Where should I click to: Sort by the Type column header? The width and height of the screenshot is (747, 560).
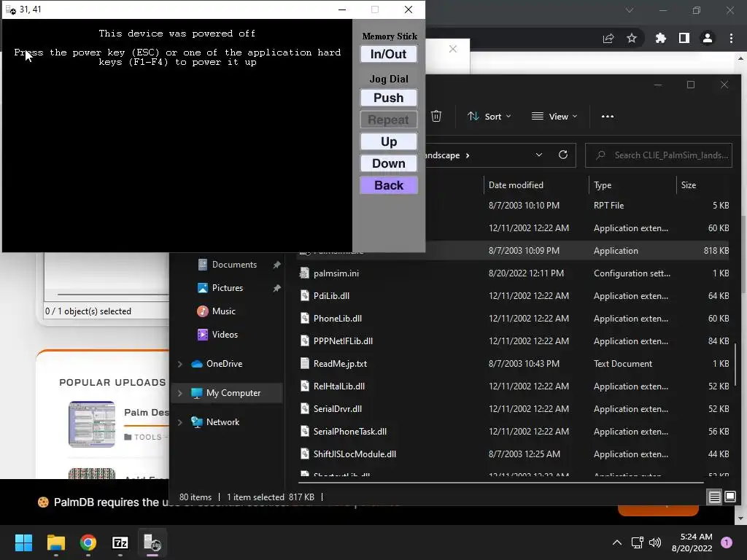(x=602, y=184)
